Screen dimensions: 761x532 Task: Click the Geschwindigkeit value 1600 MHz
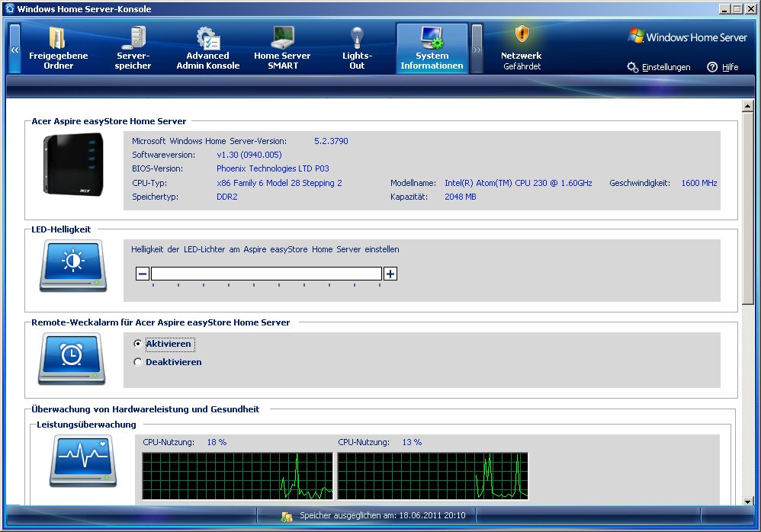coord(699,183)
